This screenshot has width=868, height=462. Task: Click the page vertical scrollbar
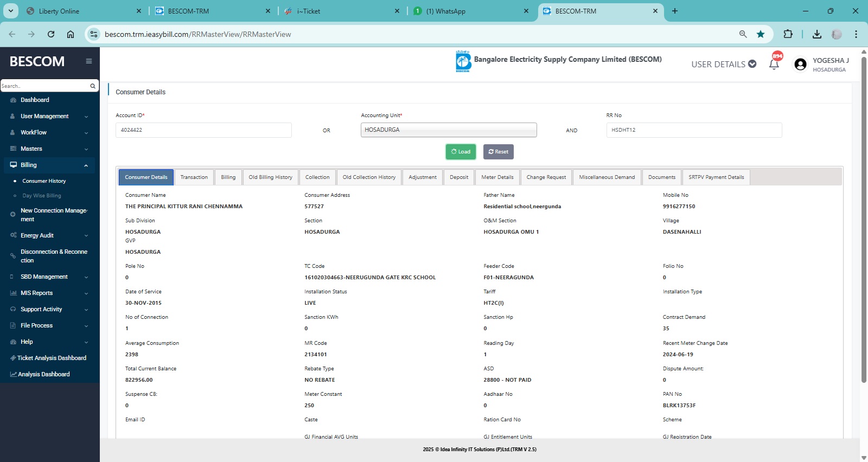tap(864, 217)
